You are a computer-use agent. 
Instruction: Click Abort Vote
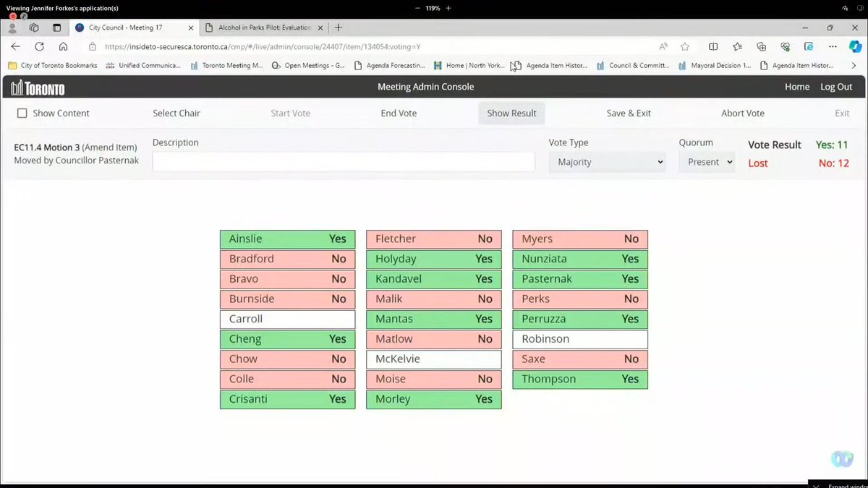(x=743, y=113)
